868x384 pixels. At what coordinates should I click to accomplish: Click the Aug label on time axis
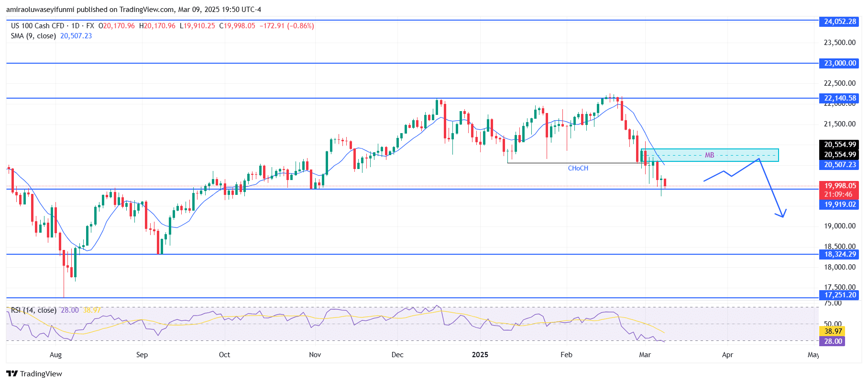(55, 355)
